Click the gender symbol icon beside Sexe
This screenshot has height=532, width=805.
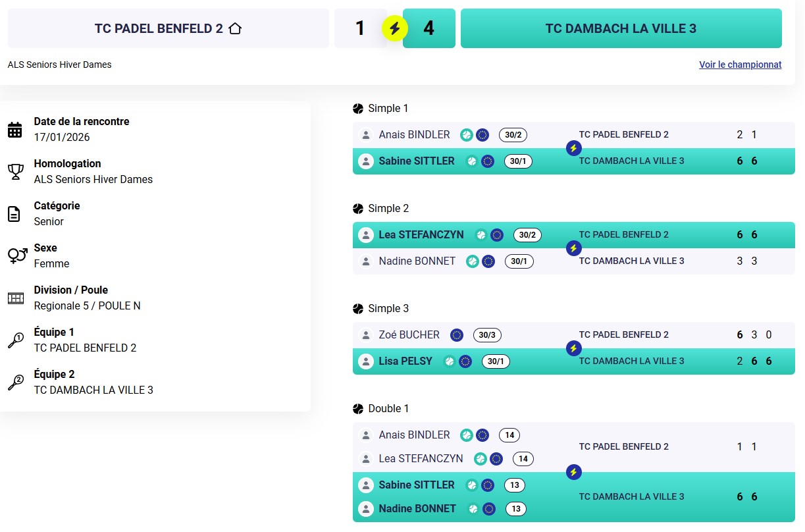16,255
